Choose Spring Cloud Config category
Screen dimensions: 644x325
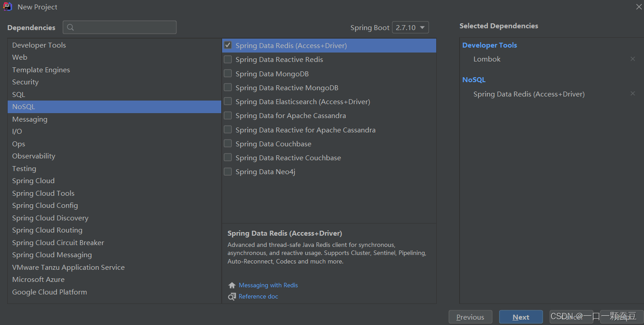coord(114,206)
